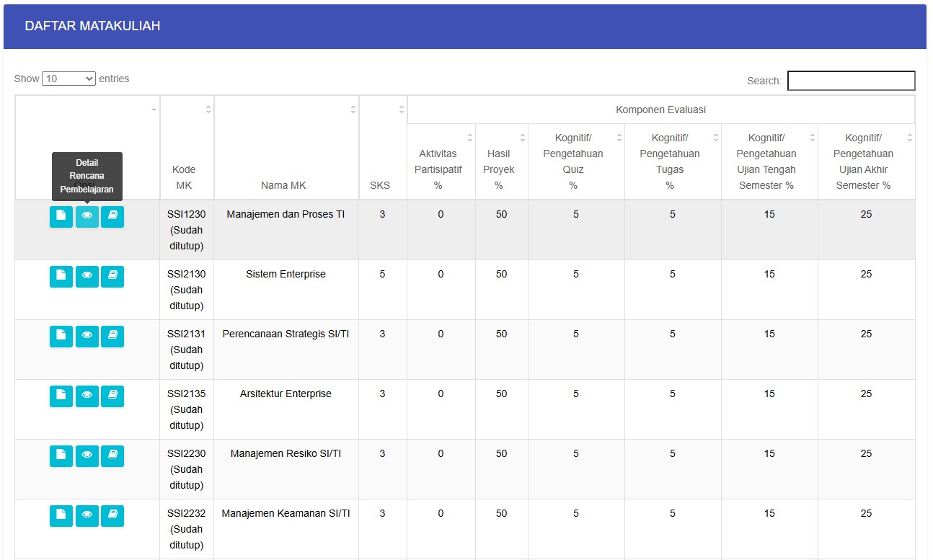Click SKS value 5 for Sistem Enterprise

coord(382,274)
